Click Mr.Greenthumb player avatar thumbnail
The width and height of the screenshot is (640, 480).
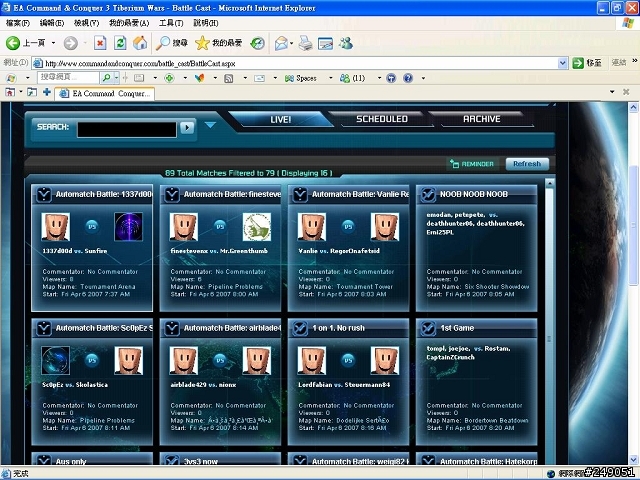click(256, 227)
